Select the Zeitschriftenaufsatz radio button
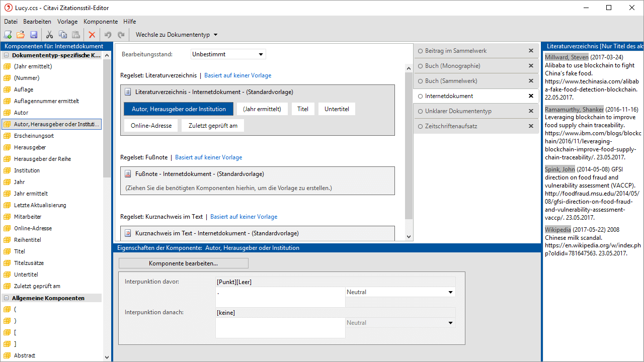Image resolution: width=644 pixels, height=362 pixels. tap(420, 126)
